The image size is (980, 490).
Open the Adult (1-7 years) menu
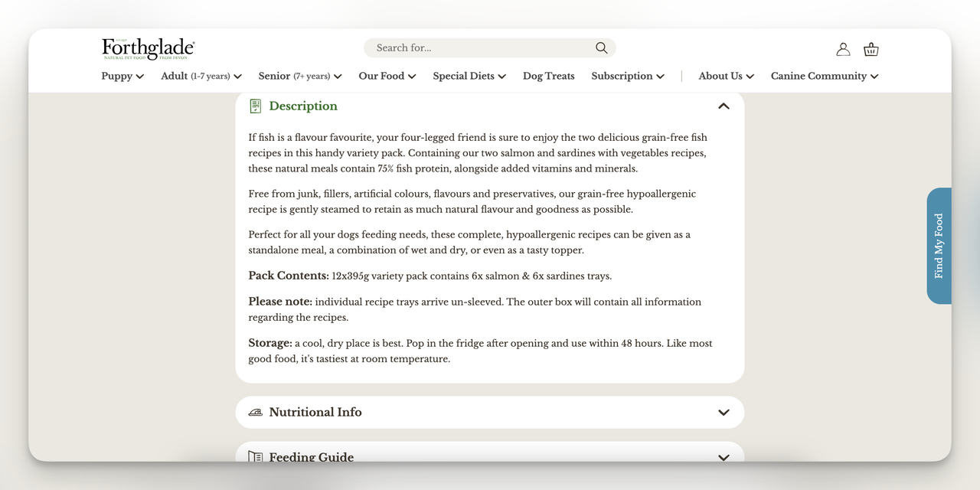coord(201,76)
